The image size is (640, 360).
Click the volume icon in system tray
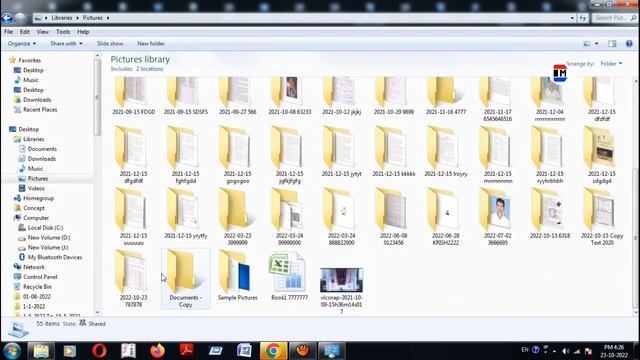(x=565, y=351)
